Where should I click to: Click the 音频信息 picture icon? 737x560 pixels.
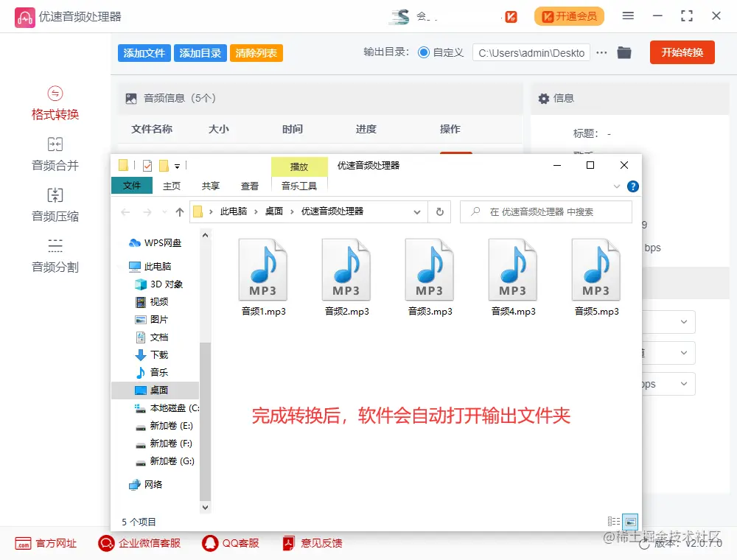[x=131, y=98]
